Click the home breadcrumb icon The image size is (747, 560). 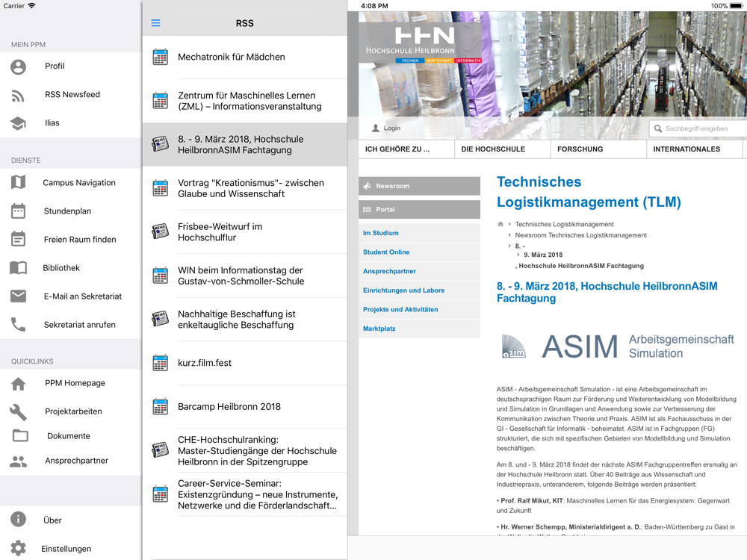pos(500,224)
